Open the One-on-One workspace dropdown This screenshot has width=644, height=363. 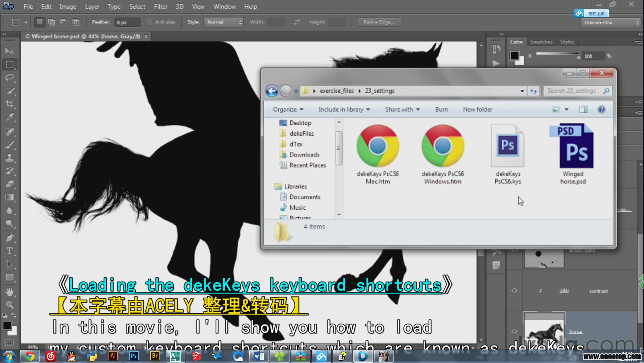(611, 23)
